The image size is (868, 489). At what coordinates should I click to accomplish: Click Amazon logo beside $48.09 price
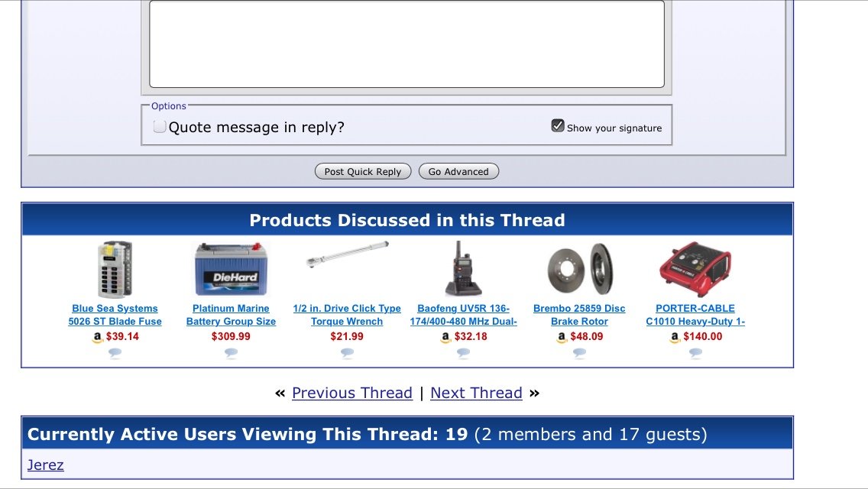[x=562, y=337]
